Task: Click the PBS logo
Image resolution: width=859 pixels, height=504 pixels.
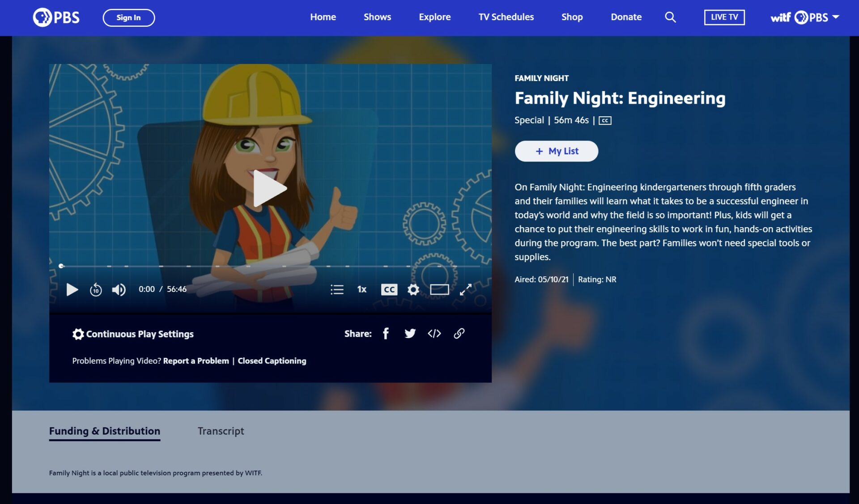Action: [56, 17]
